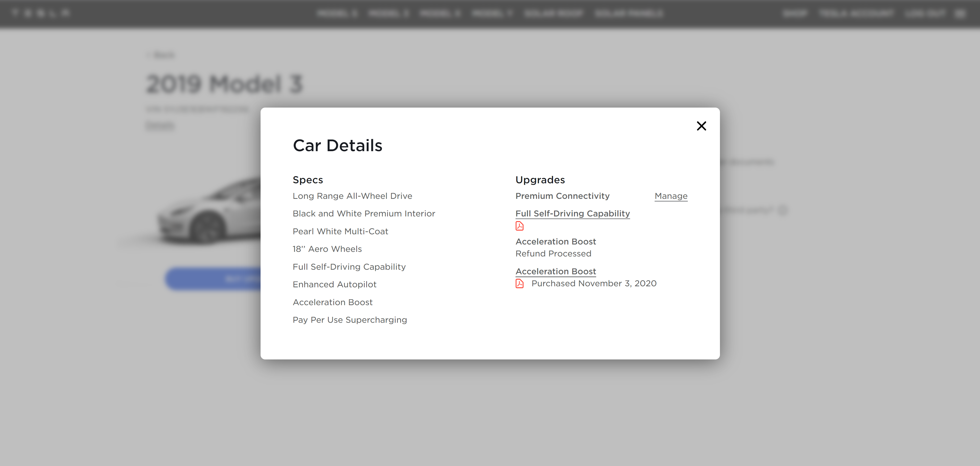
Task: Click Manage next to Premium Connectivity
Action: (x=671, y=196)
